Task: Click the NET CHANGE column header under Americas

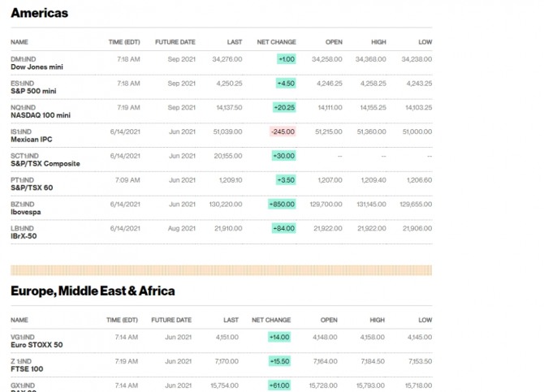Action: click(x=276, y=41)
